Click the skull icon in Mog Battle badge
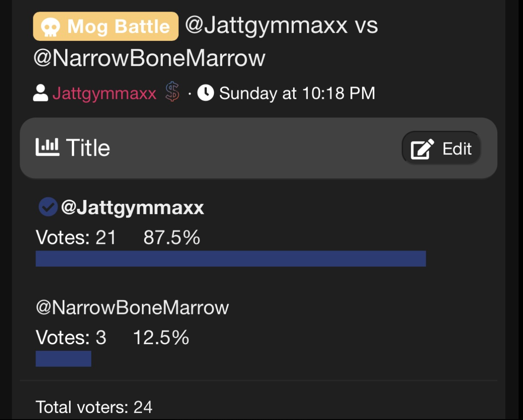The image size is (523, 420). (x=50, y=27)
